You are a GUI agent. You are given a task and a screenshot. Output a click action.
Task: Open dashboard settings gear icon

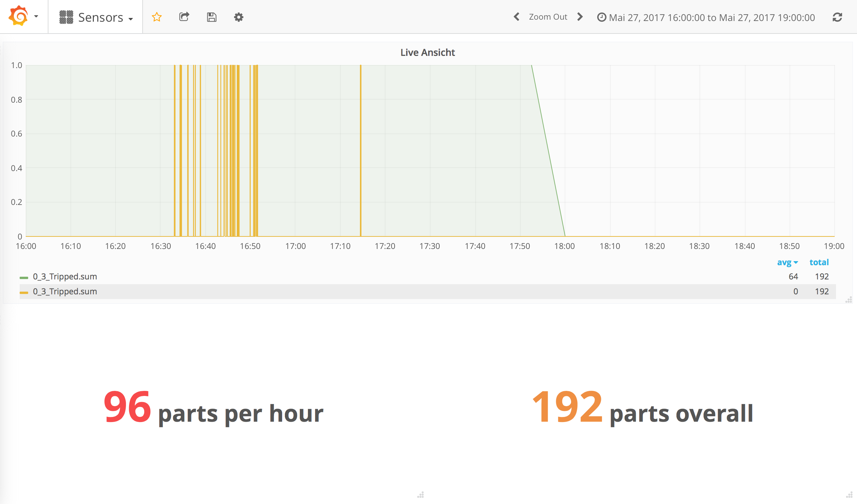239,17
